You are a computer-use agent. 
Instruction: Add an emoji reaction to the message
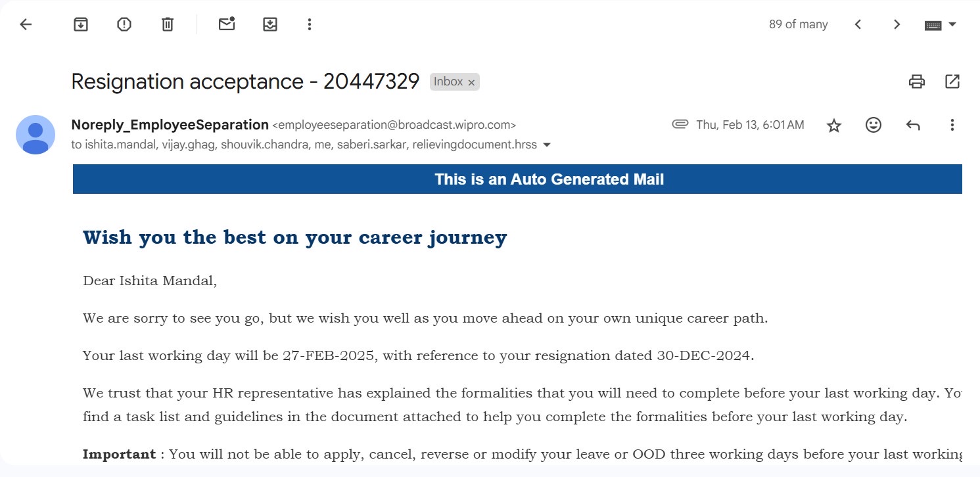tap(874, 125)
